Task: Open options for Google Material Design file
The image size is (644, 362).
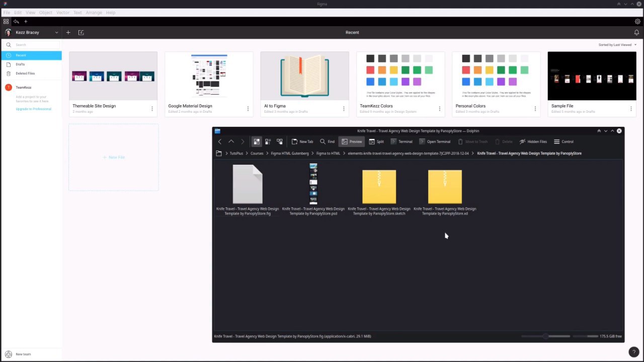Action: click(x=248, y=109)
